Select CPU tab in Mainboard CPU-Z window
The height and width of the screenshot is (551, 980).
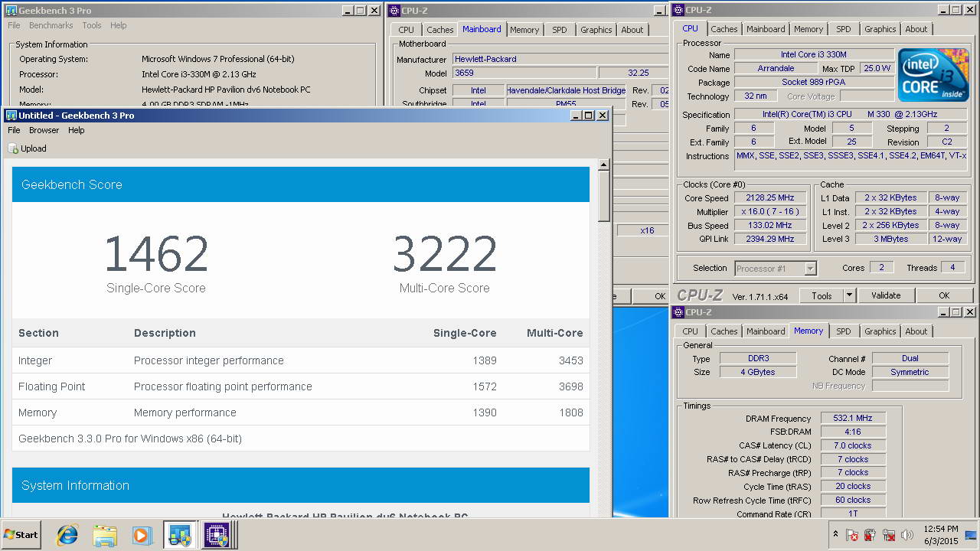coord(407,30)
